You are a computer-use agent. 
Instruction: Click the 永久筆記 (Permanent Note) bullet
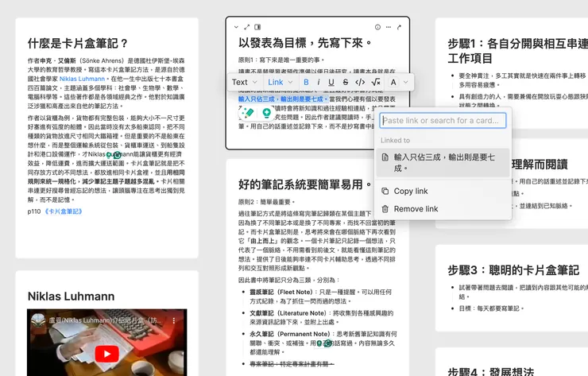tap(323, 343)
